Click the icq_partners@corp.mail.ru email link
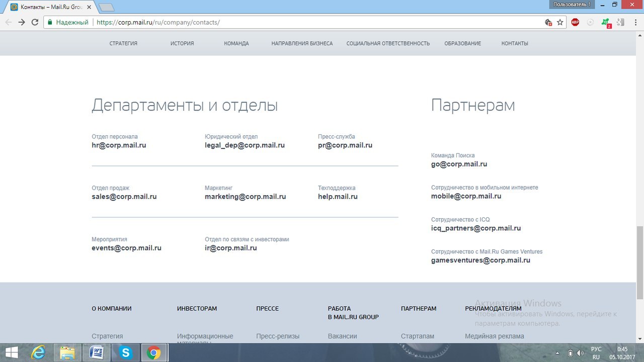 [x=476, y=228]
